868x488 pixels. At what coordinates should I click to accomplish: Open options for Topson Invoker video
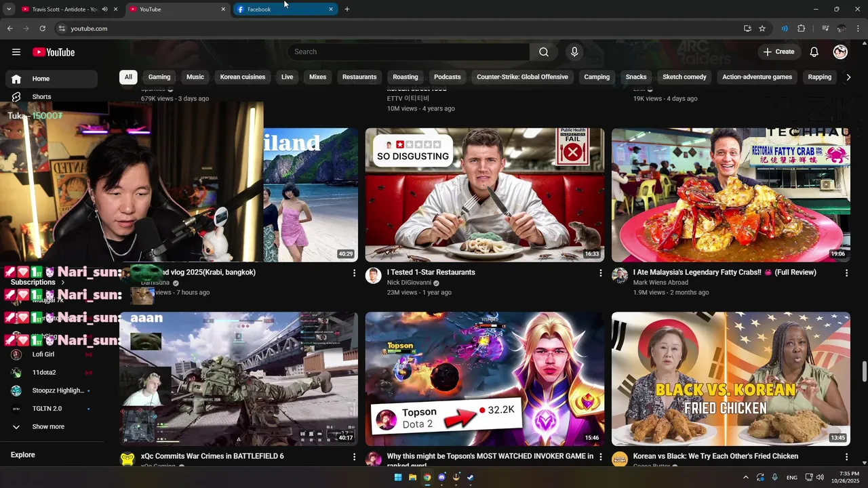click(600, 457)
